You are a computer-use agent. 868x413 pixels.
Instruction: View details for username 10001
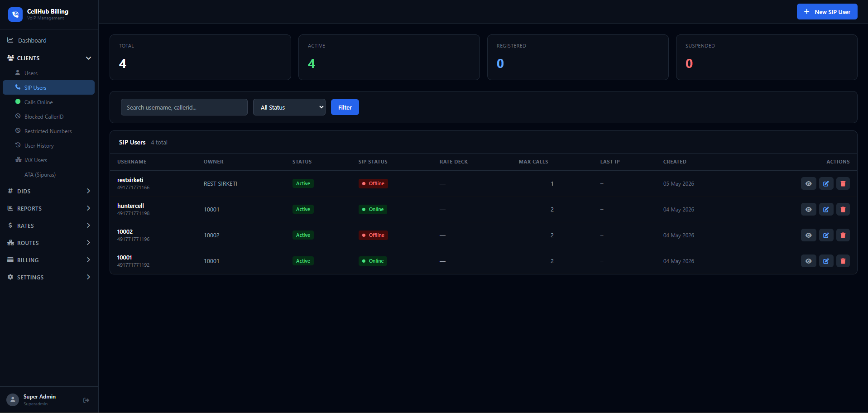point(809,261)
